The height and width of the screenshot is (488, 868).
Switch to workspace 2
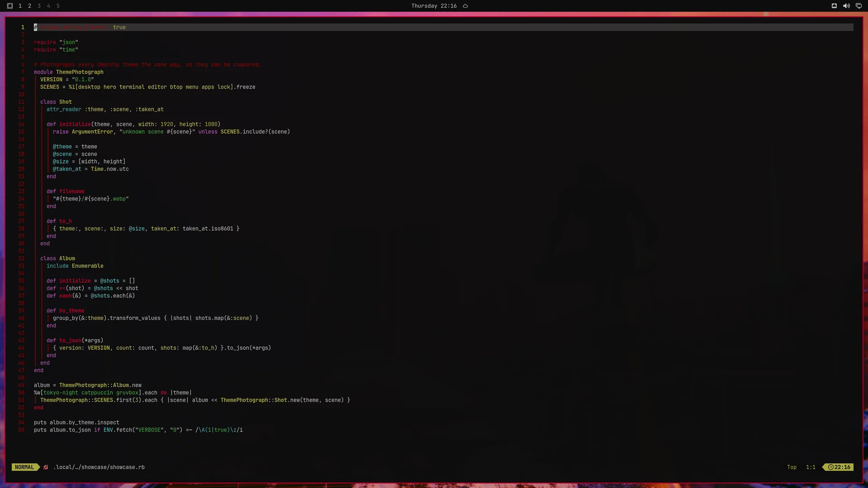click(29, 6)
